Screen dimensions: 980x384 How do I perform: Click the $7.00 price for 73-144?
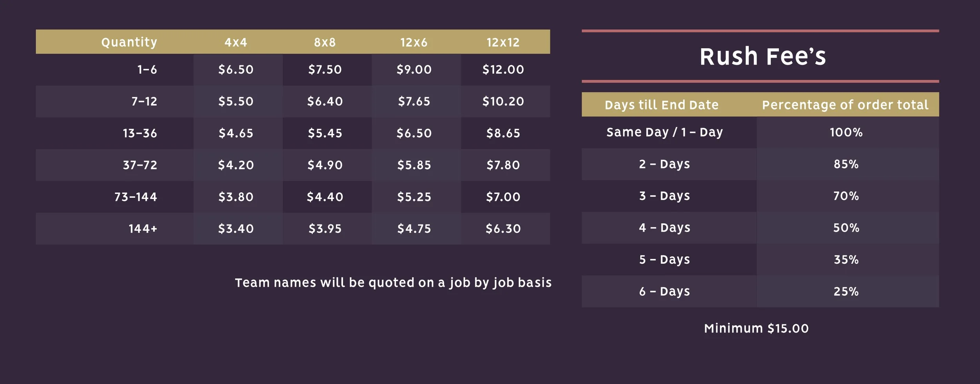click(x=503, y=197)
